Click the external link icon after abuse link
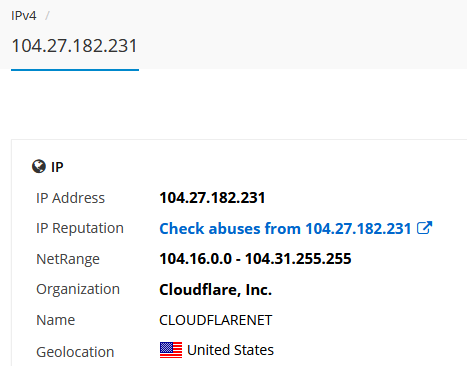Viewport: 467px width, 366px height. pos(424,228)
